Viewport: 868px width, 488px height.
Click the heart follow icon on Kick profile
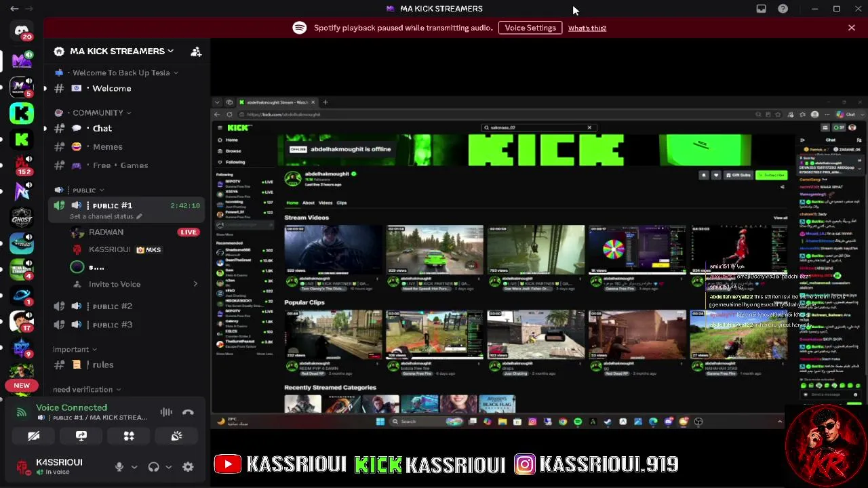[x=715, y=175]
